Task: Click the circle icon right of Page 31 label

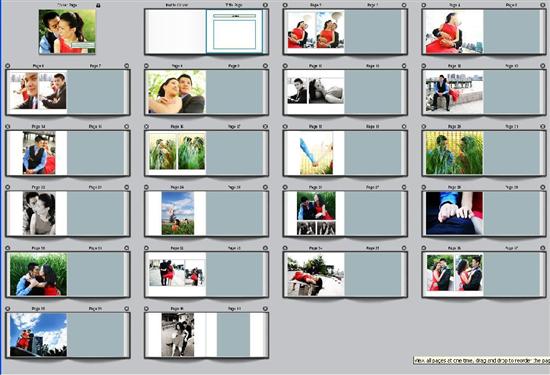Action: [x=126, y=248]
